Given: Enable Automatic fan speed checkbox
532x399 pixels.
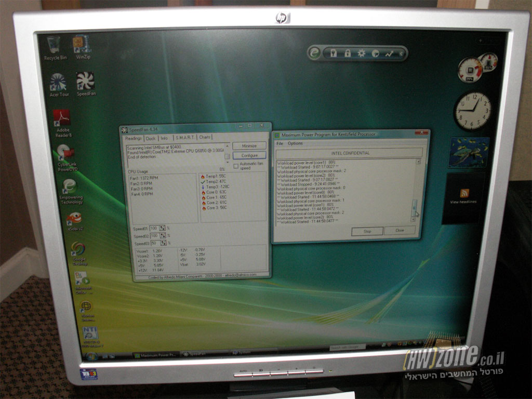Looking at the screenshot, I should [236, 166].
